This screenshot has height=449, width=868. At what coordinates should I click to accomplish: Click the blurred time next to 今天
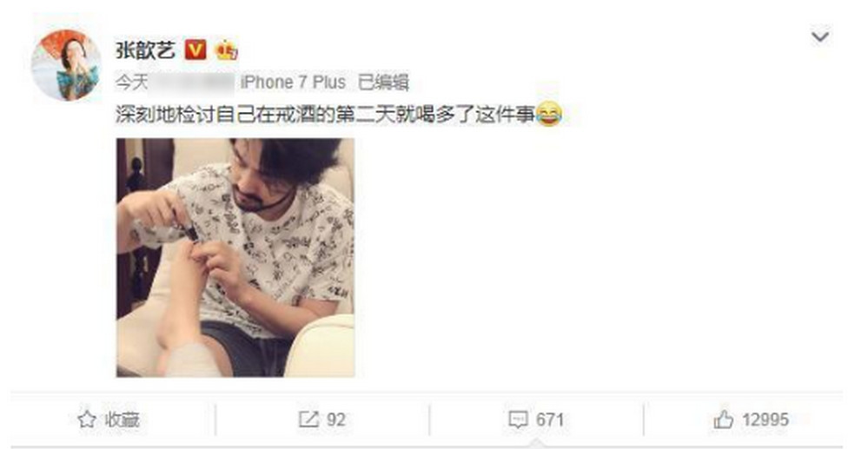193,83
